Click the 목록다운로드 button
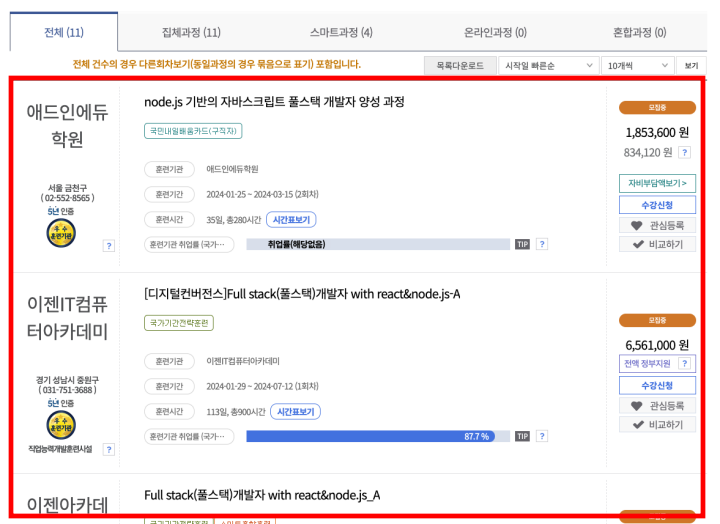 (460, 66)
